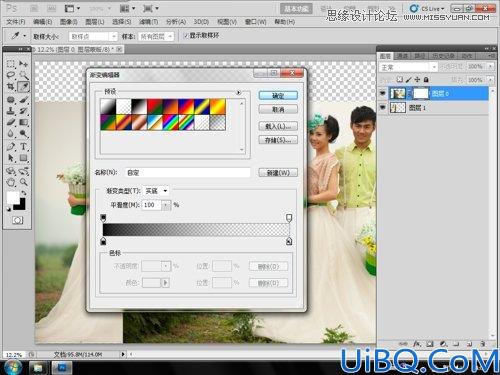Hide layer 1 with the eye icon
The height and width of the screenshot is (375, 500).
pyautogui.click(x=383, y=107)
